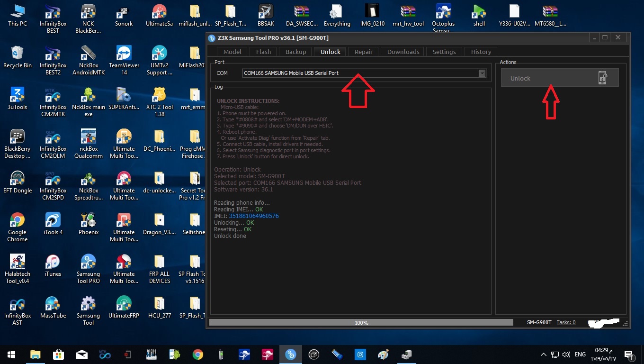Open the taskbar clock showing 04:29
Image resolution: width=644 pixels, height=364 pixels.
[x=603, y=355]
